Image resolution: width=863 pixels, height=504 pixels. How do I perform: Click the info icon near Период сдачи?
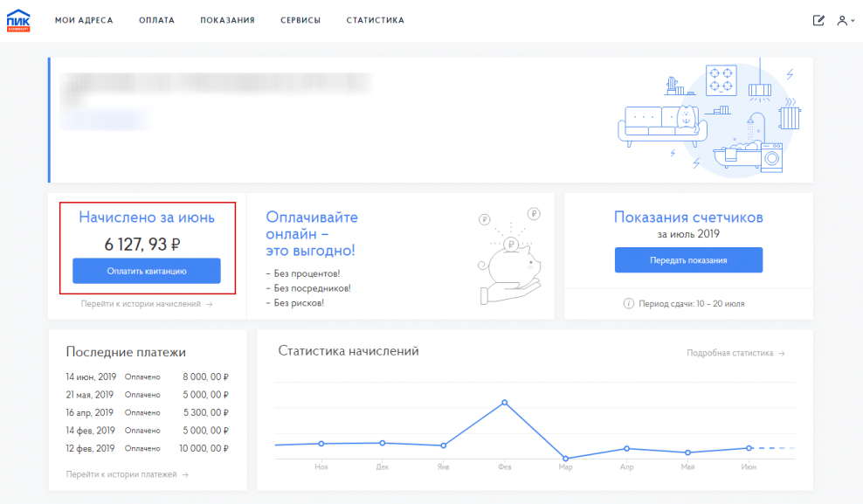(x=631, y=304)
